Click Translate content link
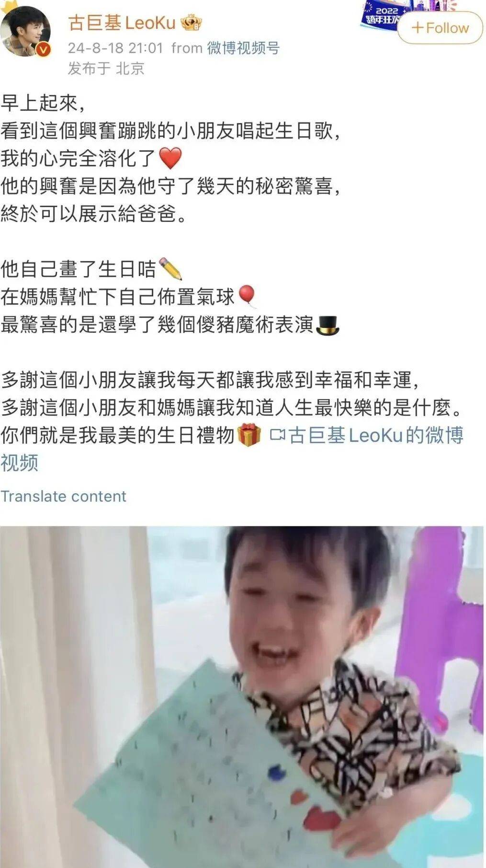The height and width of the screenshot is (868, 486). (x=63, y=496)
